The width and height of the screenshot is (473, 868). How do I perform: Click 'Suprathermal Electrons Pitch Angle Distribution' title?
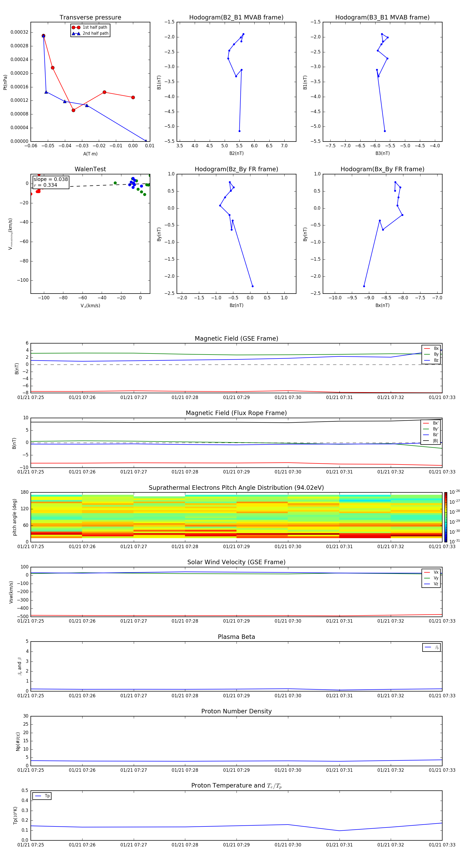click(236, 488)
